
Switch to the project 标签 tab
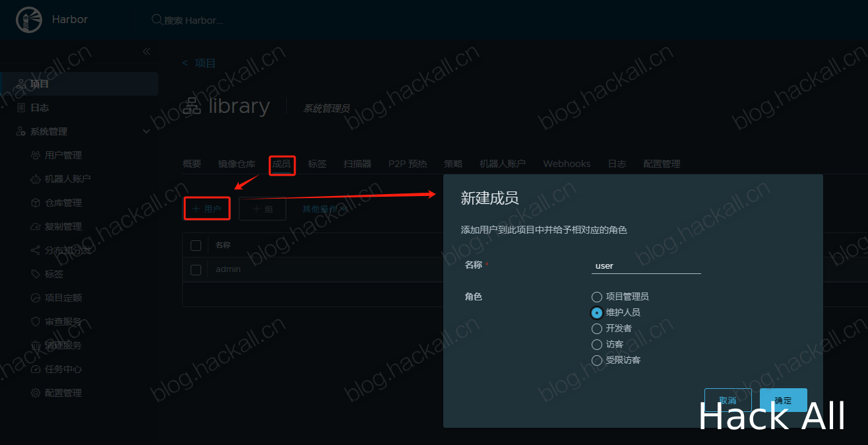click(x=317, y=164)
